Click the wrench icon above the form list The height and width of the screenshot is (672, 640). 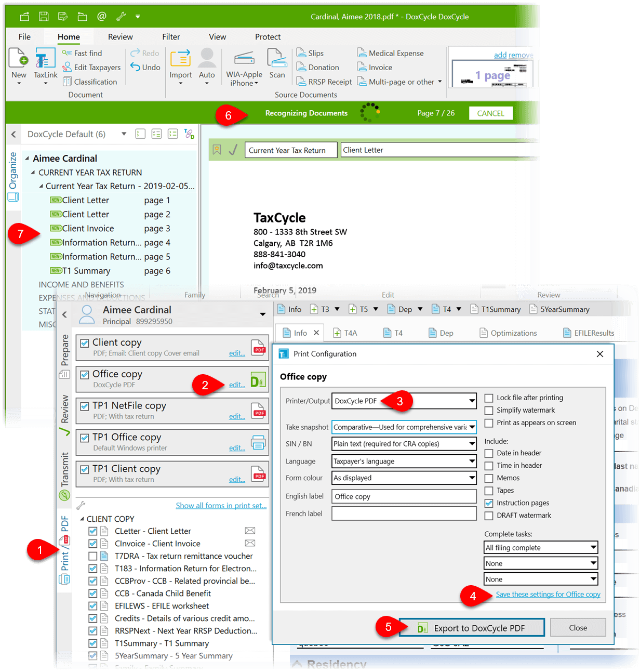coord(81,505)
